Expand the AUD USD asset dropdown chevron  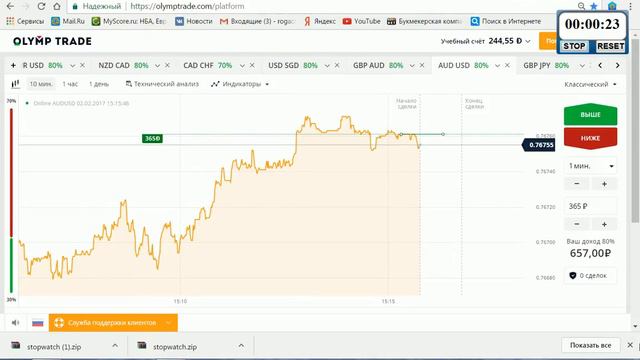(497, 66)
